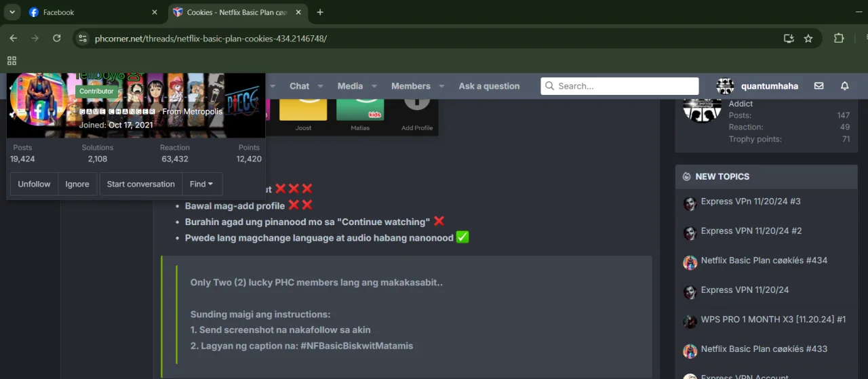Image resolution: width=868 pixels, height=379 pixels.
Task: Open the browser extensions menu
Action: pyautogui.click(x=839, y=39)
